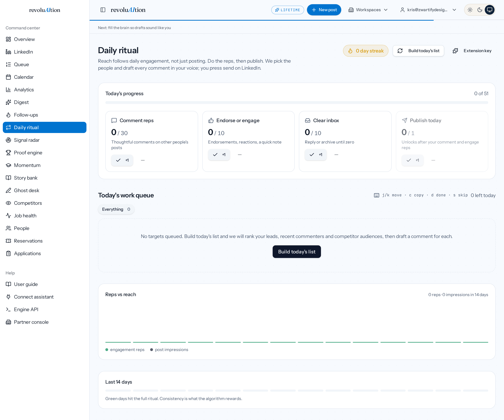The image size is (504, 420).
Task: Click the top Build today's list refresh button
Action: [x=418, y=51]
